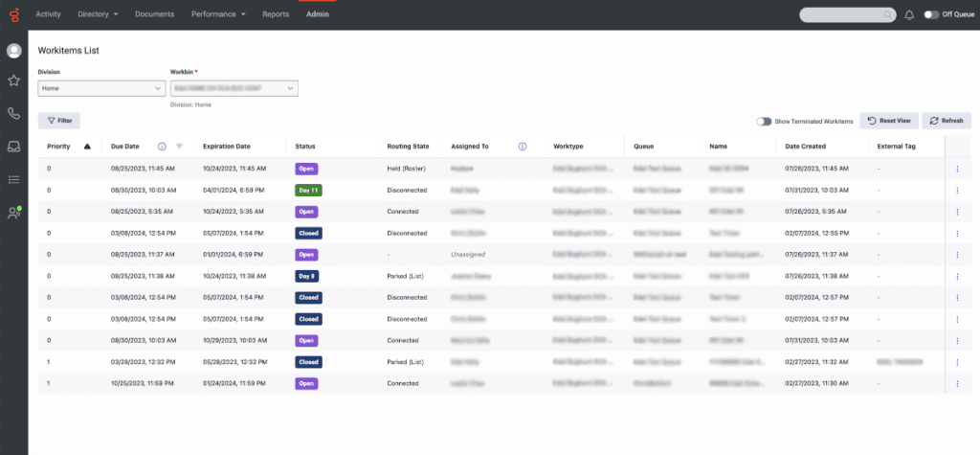Sort by Priority ascending arrow
This screenshot has width=980, height=455.
(88, 147)
